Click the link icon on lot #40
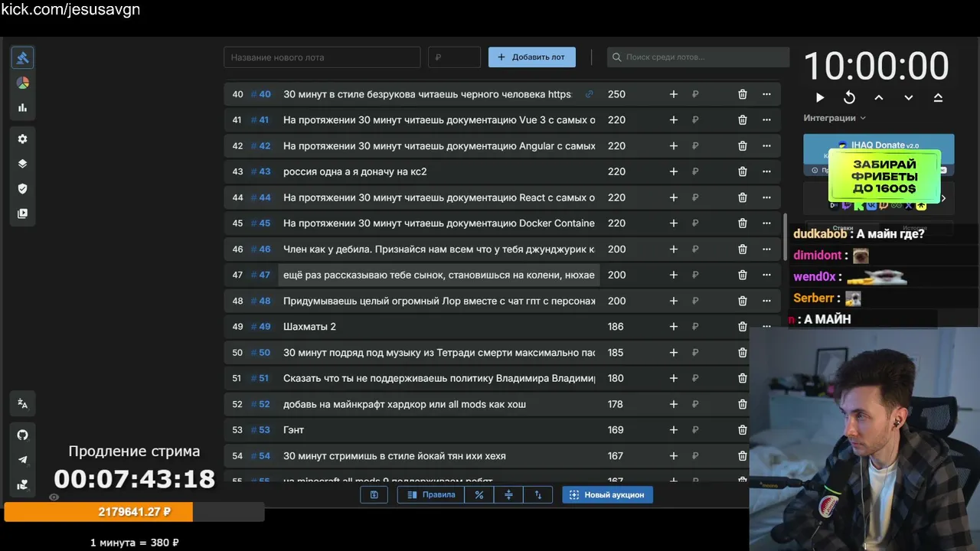980x551 pixels. (589, 94)
